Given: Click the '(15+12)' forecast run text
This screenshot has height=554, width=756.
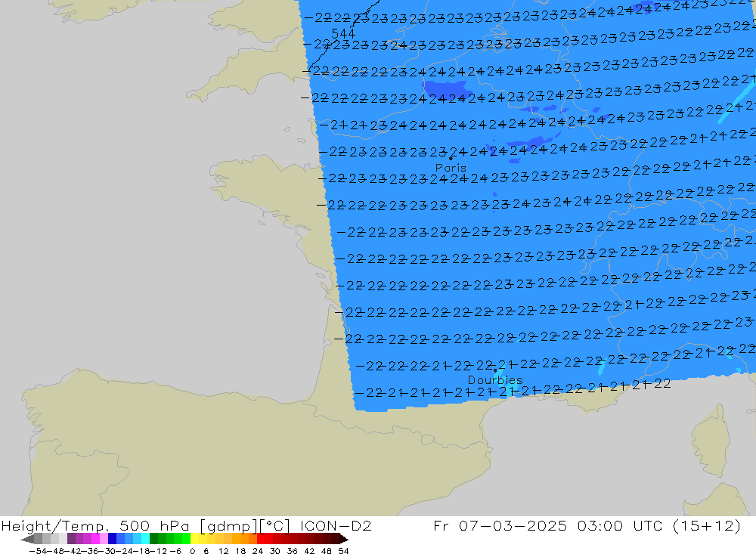Looking at the screenshot, I should [x=707, y=525].
